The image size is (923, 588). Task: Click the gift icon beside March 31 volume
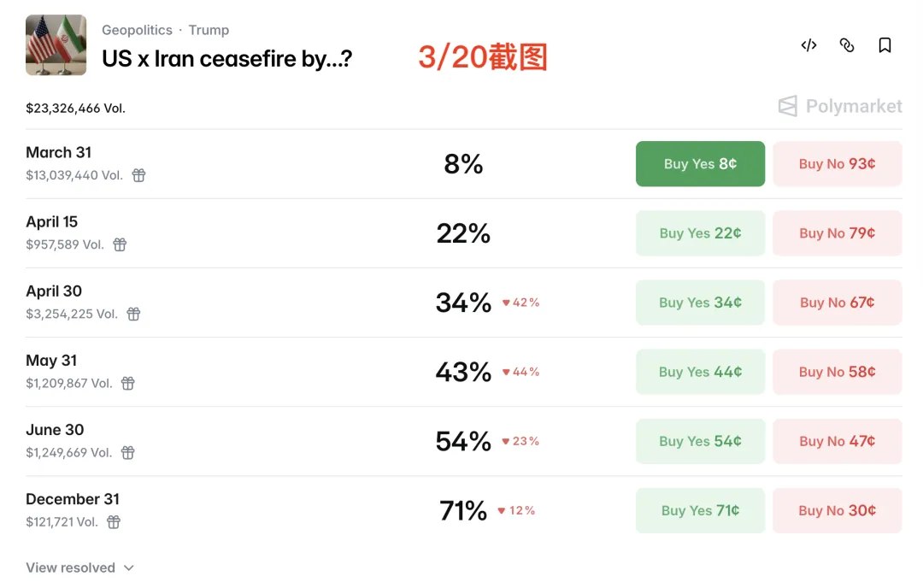point(138,175)
